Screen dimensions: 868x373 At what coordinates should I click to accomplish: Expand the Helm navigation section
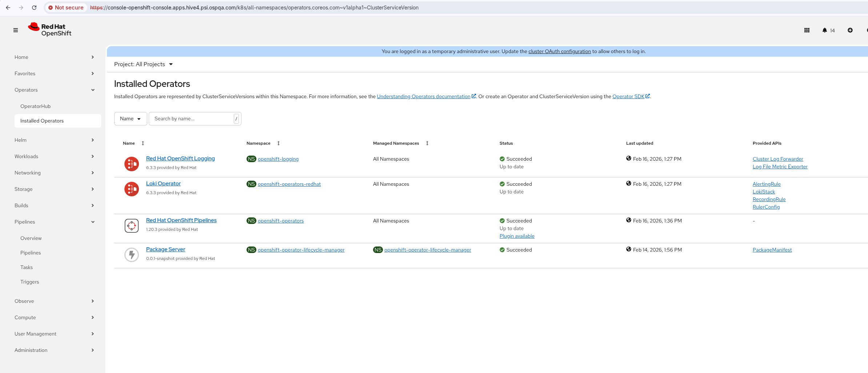tap(54, 140)
